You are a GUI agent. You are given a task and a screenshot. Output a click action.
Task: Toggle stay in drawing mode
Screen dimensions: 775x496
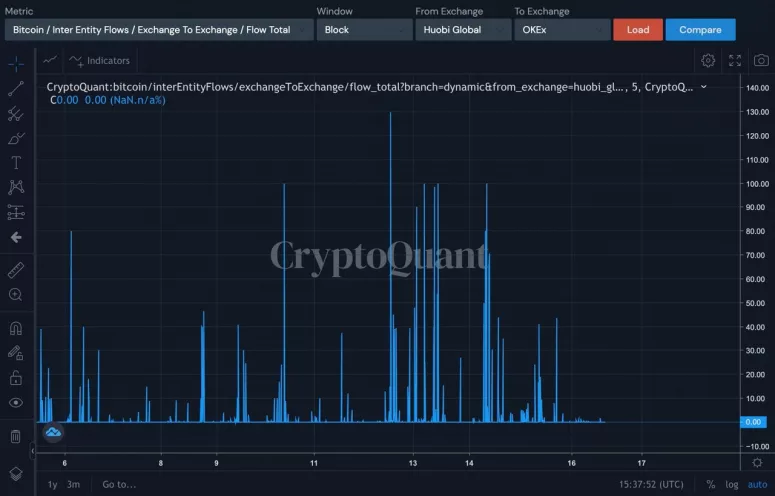[16, 353]
